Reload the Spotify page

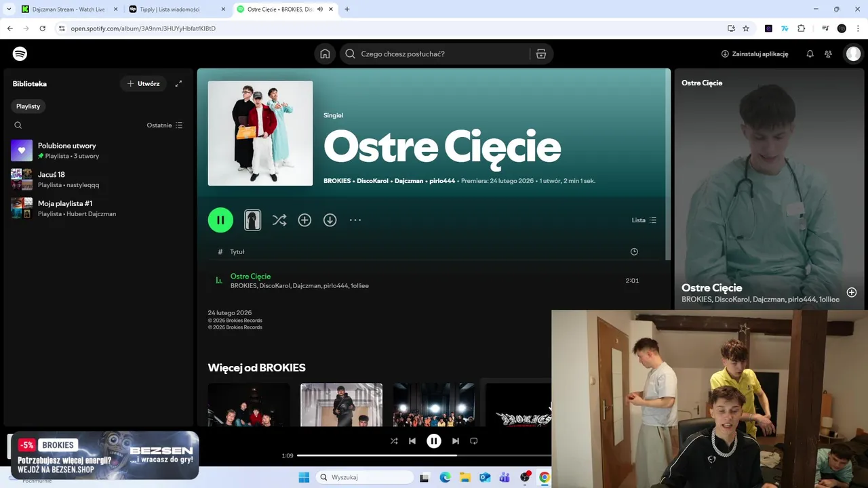(x=42, y=28)
